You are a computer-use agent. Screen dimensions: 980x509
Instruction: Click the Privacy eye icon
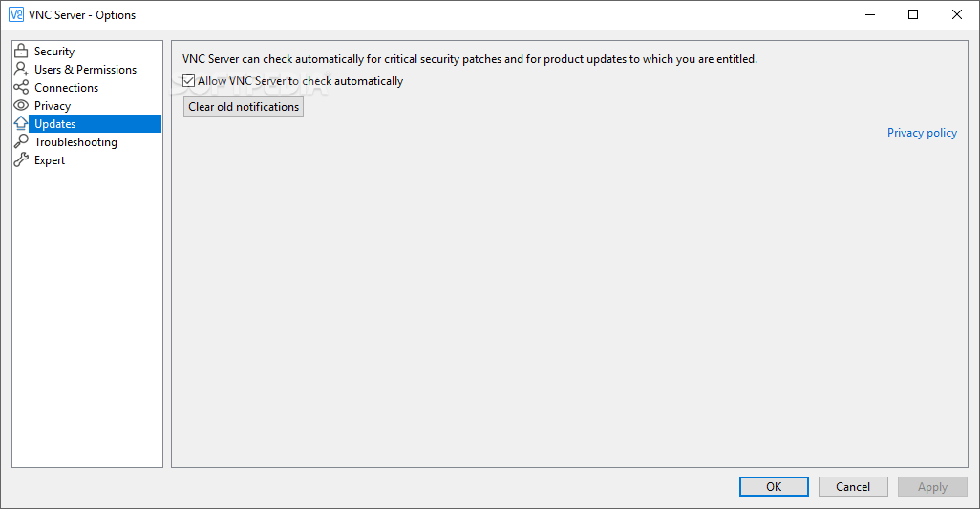tap(21, 106)
